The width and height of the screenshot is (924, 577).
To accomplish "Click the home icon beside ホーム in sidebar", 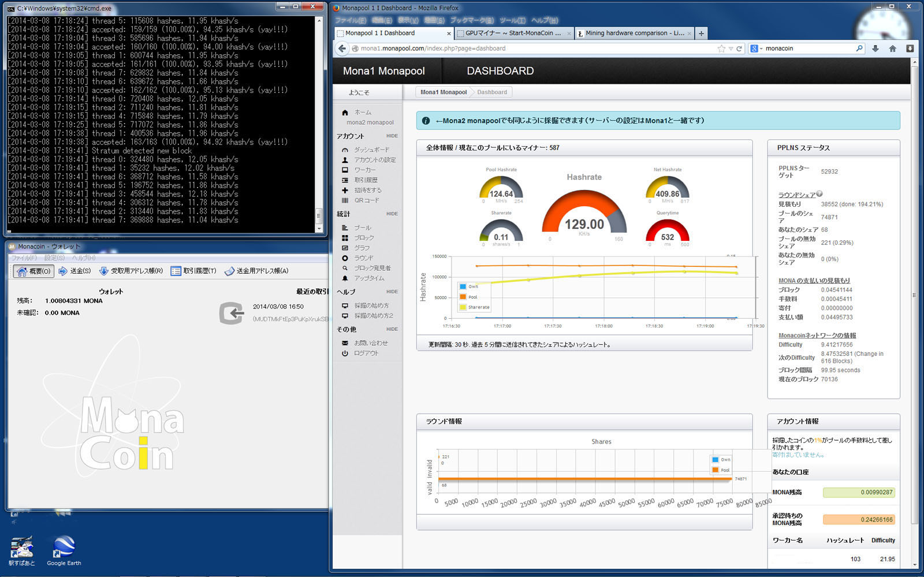I will coord(345,113).
